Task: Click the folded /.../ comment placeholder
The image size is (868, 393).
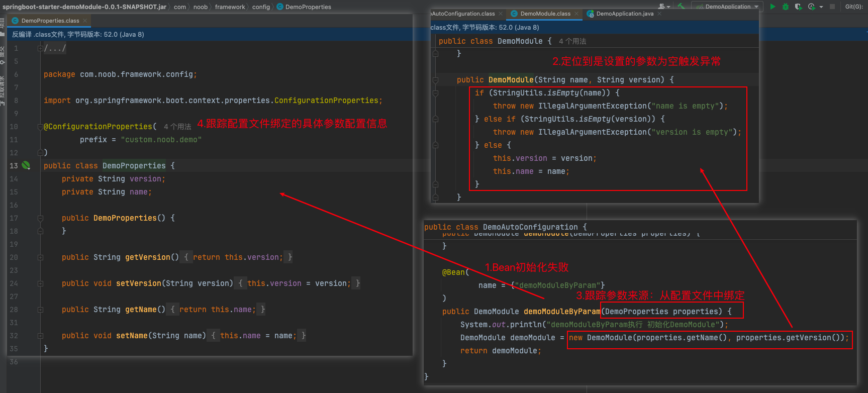Action: pyautogui.click(x=55, y=48)
